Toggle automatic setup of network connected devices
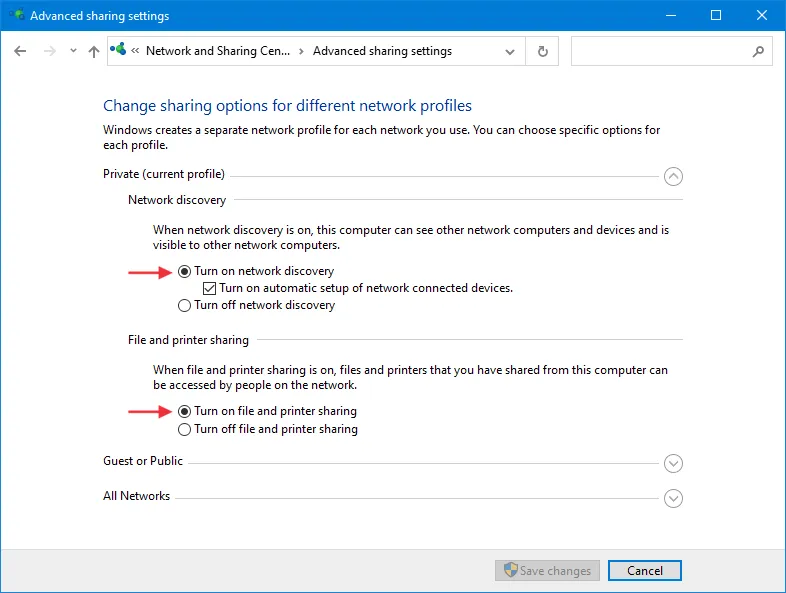The height and width of the screenshot is (593, 786). [209, 288]
